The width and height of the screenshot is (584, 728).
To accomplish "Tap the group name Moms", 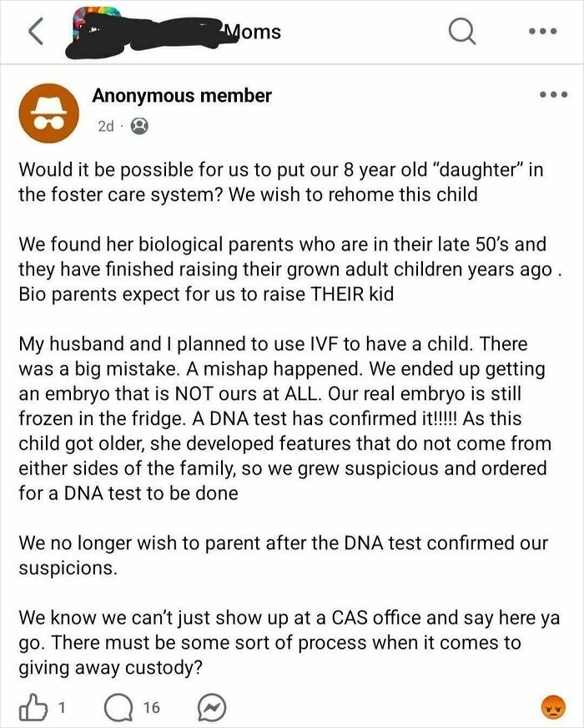I will coord(253,32).
